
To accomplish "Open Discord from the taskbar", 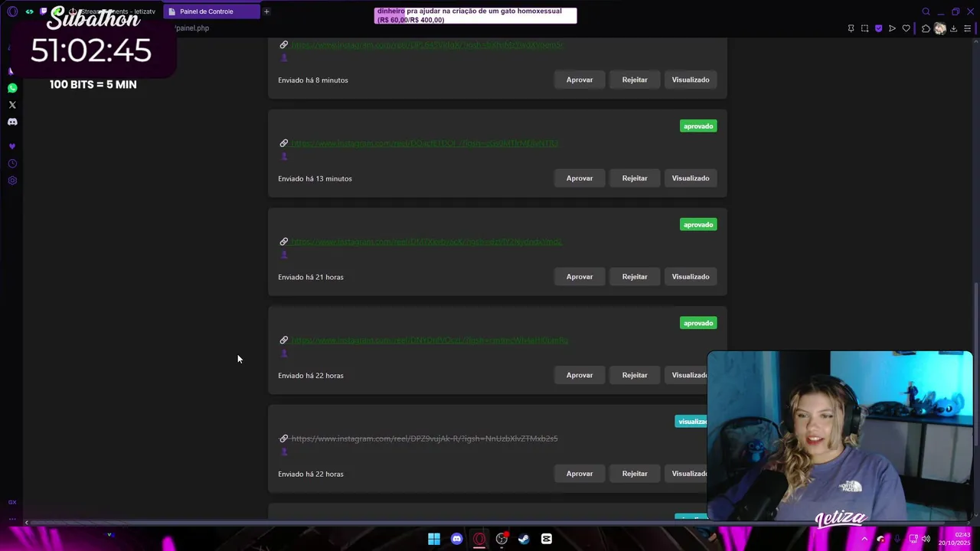I will (457, 539).
